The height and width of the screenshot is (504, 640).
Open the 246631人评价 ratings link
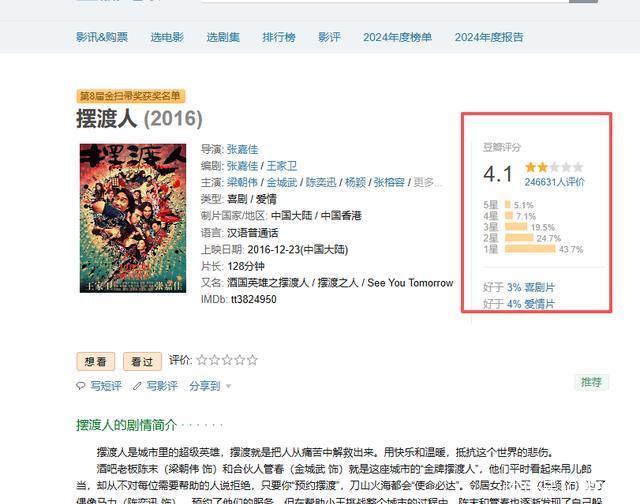[554, 182]
